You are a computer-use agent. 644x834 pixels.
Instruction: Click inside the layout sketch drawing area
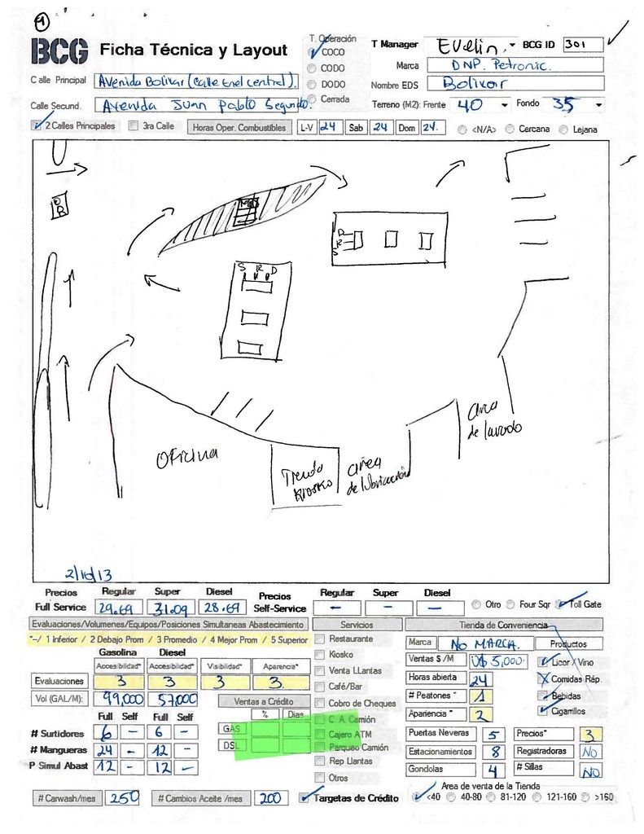(321, 361)
